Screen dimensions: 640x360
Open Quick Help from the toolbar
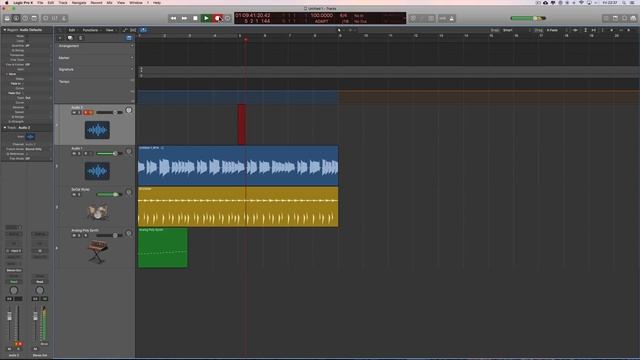25,18
